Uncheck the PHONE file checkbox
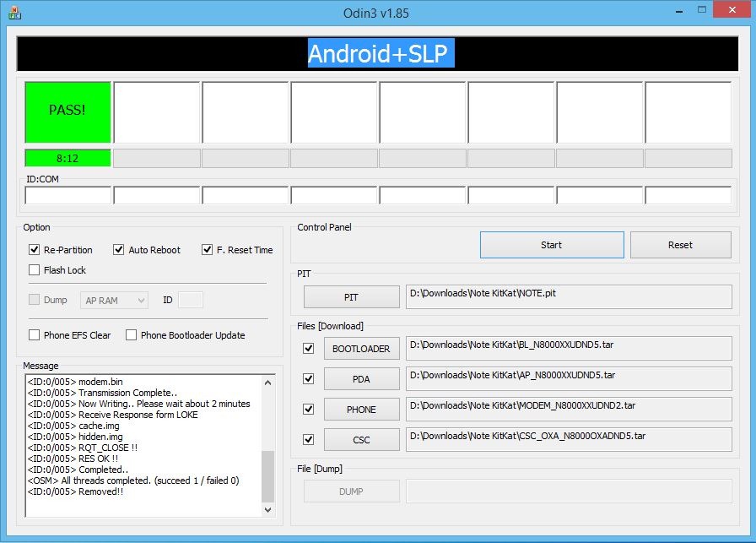The image size is (756, 543). [x=309, y=410]
